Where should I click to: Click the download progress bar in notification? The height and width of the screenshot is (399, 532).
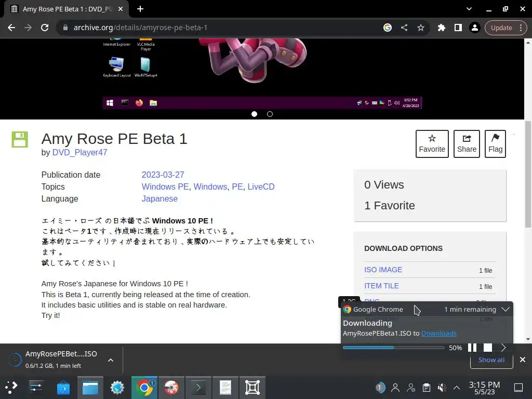(394, 348)
